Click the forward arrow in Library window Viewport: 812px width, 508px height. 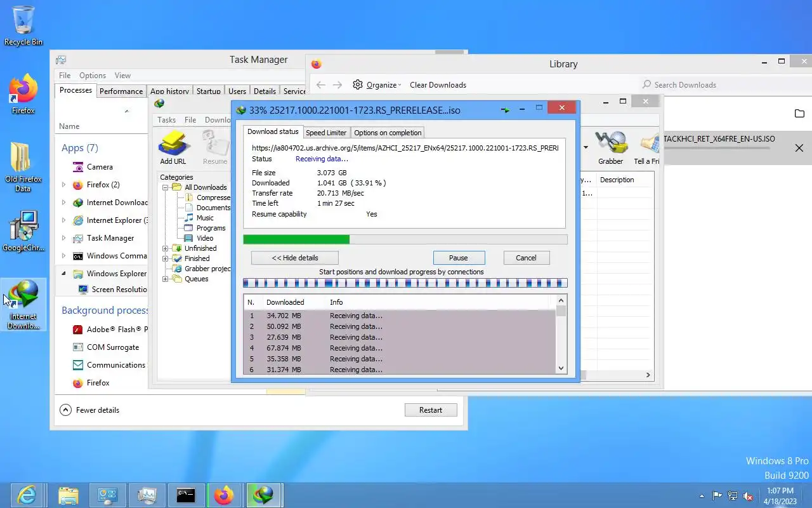[x=337, y=84]
